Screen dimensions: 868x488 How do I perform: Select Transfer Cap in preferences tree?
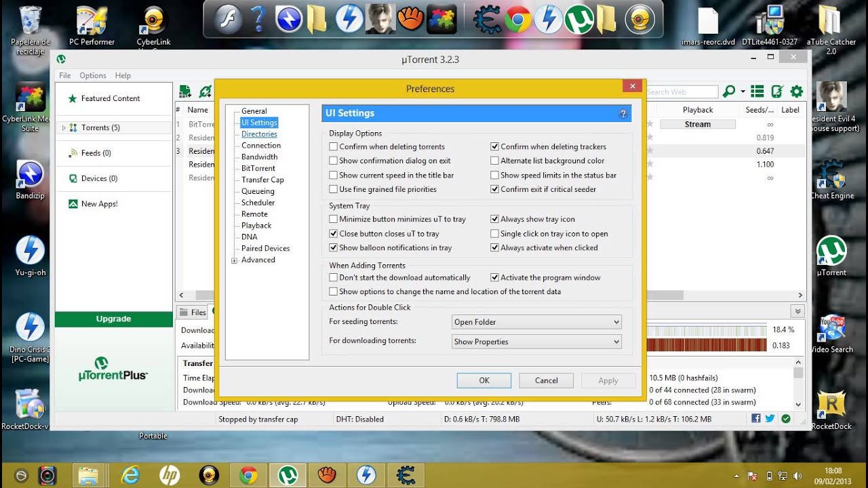[262, 180]
